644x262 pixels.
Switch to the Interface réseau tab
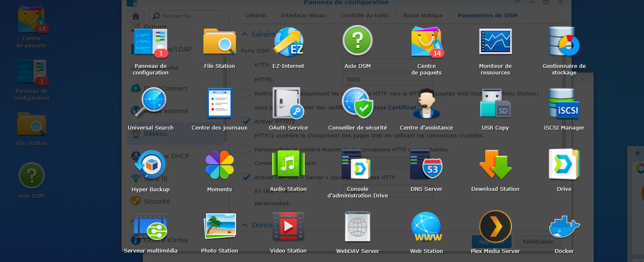pos(303,16)
